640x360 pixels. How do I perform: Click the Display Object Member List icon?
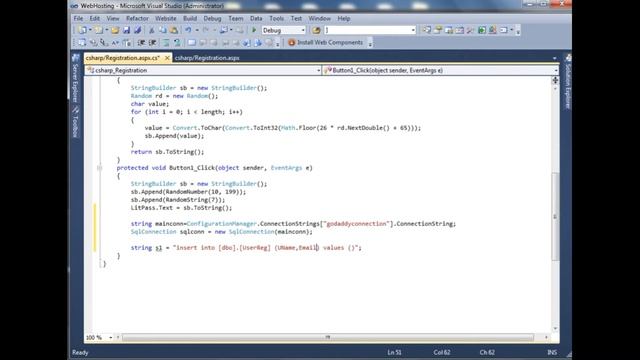pyautogui.click(x=82, y=42)
